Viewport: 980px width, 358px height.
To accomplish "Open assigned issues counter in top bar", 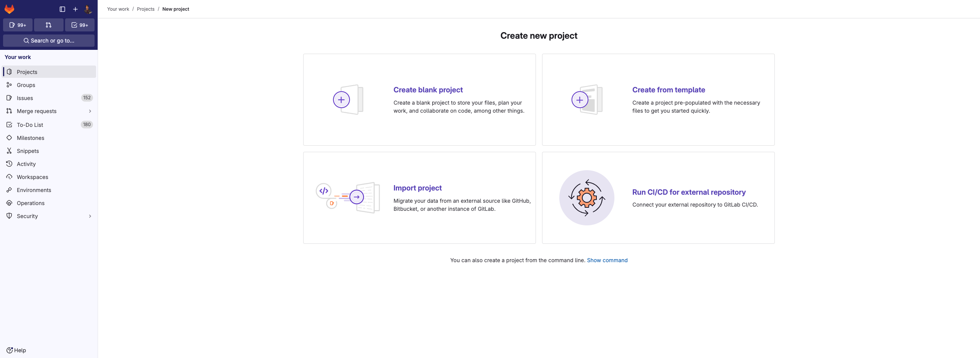I will tap(18, 25).
